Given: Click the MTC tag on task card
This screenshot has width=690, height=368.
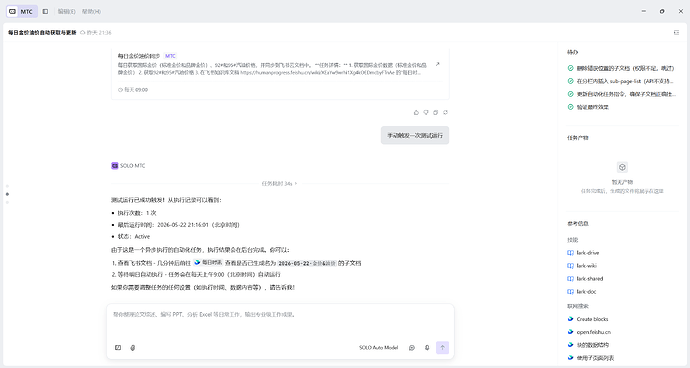Looking at the screenshot, I should (x=170, y=56).
